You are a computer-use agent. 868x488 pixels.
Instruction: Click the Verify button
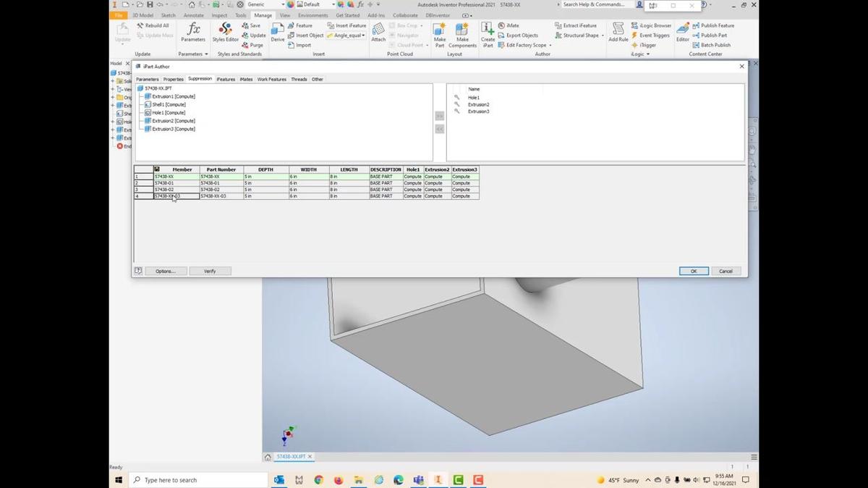tap(210, 271)
